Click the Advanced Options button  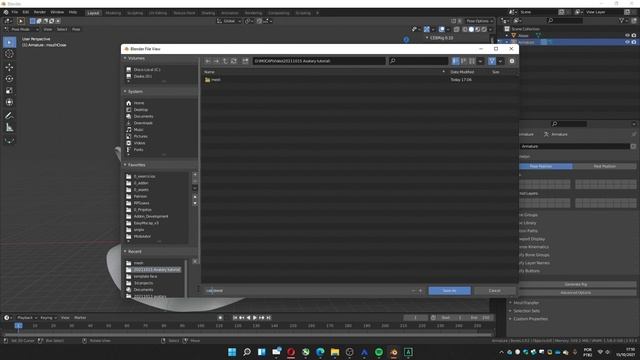(x=576, y=292)
